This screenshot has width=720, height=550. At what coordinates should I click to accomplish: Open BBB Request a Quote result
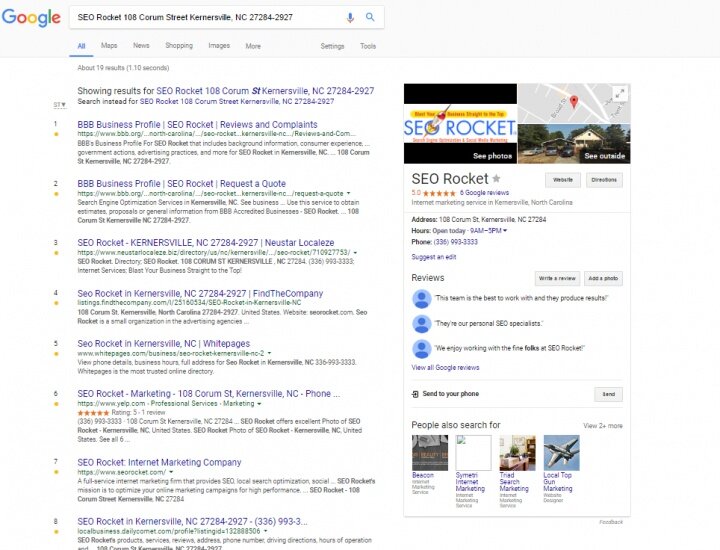181,184
